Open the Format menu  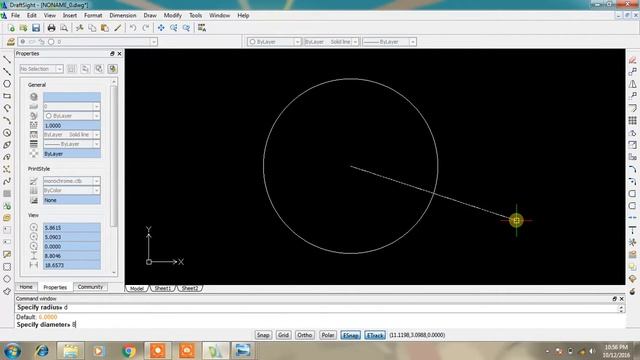[x=93, y=16]
